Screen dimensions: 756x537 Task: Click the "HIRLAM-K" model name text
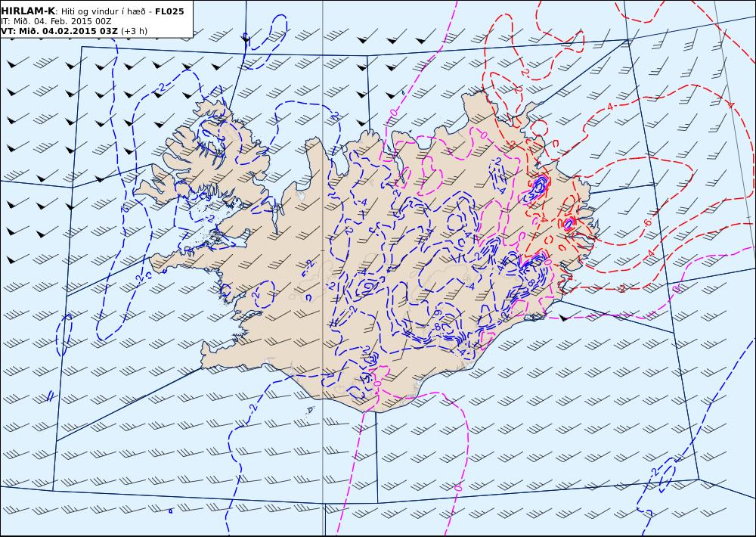tap(28, 11)
